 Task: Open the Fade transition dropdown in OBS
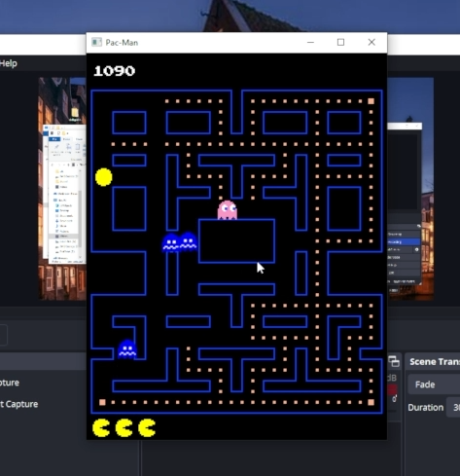click(434, 384)
